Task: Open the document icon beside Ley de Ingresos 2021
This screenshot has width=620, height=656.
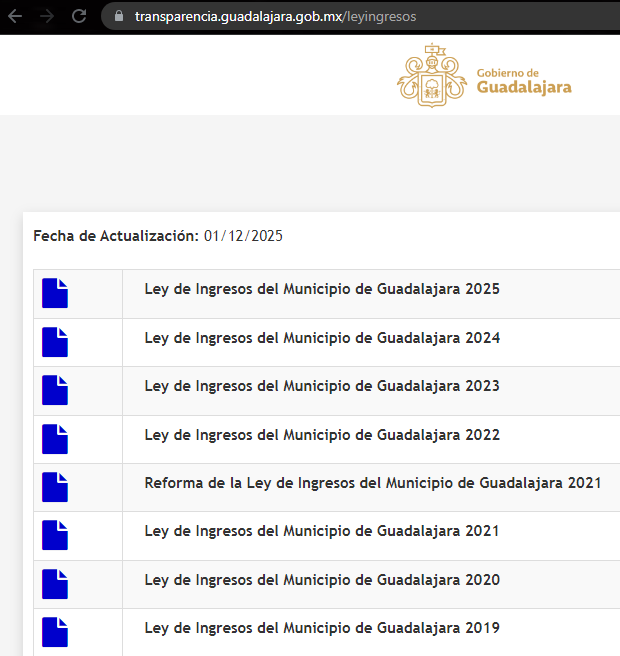Action: pyautogui.click(x=55, y=535)
